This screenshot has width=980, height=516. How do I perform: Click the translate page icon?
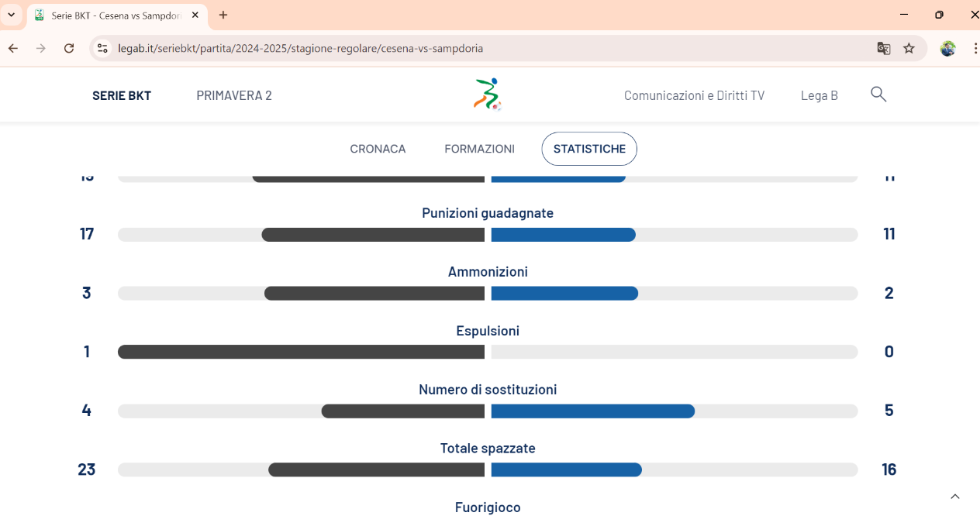[884, 48]
